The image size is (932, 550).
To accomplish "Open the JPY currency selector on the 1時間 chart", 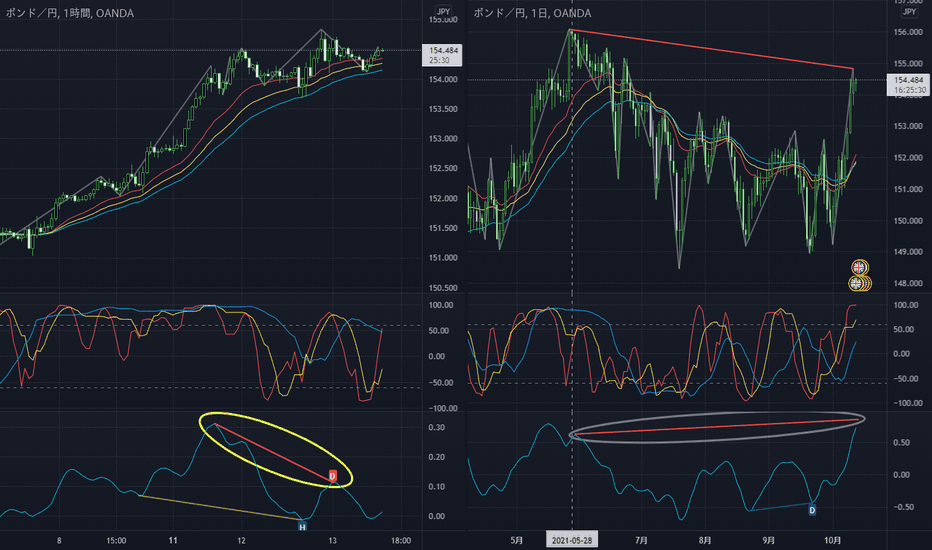I will [443, 11].
